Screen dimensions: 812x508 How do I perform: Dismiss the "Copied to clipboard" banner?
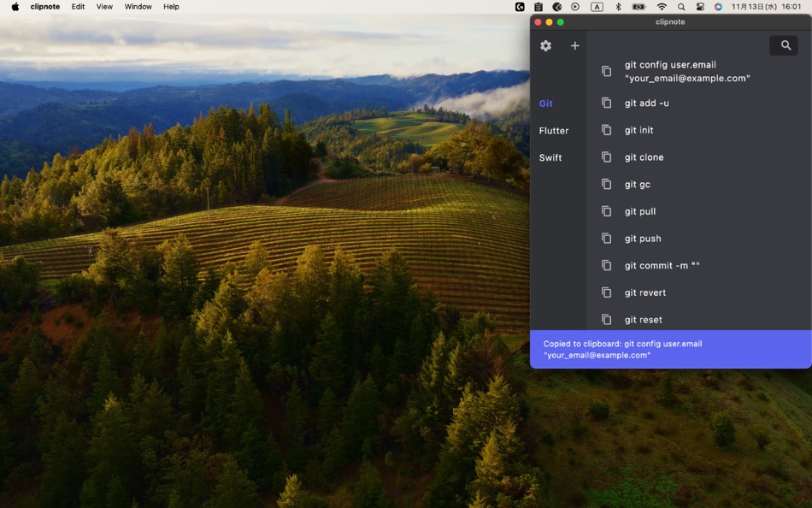[x=669, y=349]
